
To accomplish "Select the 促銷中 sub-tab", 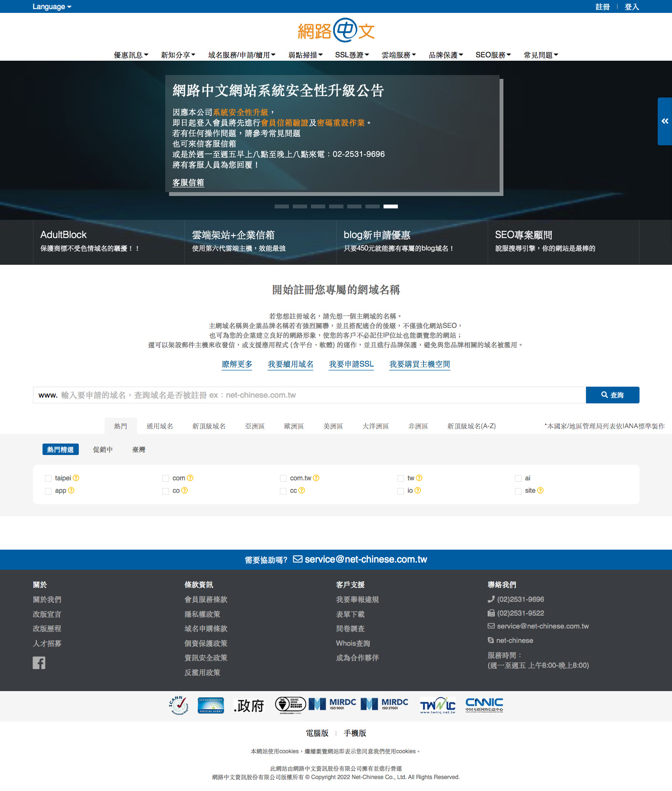I will 103,449.
